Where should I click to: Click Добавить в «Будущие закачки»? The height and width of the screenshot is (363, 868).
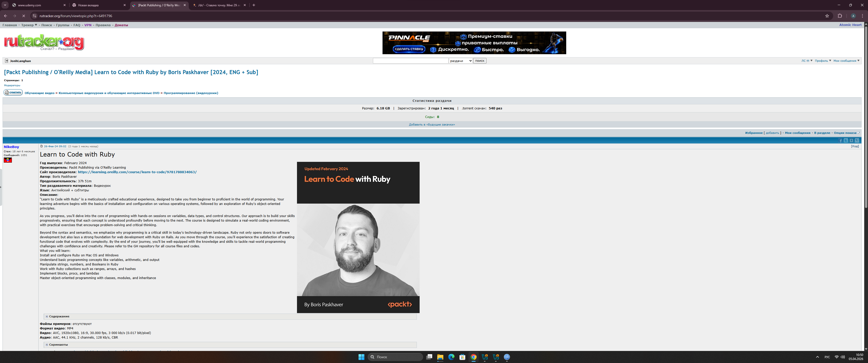pos(432,125)
